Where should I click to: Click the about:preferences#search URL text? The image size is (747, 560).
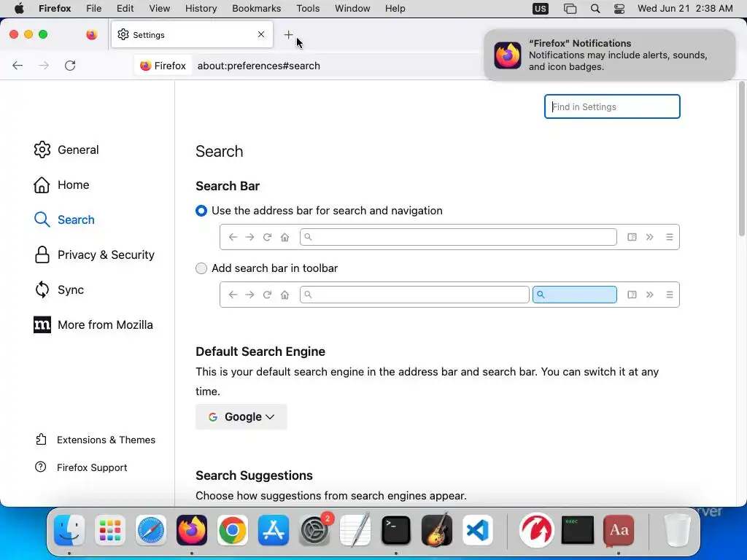point(259,66)
